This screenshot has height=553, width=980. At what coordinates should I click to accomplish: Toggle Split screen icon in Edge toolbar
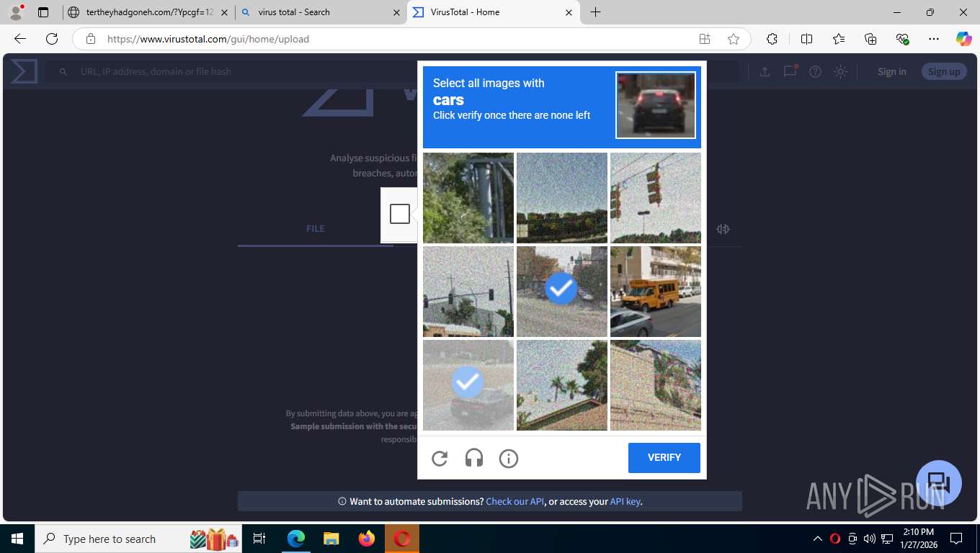pyautogui.click(x=807, y=39)
